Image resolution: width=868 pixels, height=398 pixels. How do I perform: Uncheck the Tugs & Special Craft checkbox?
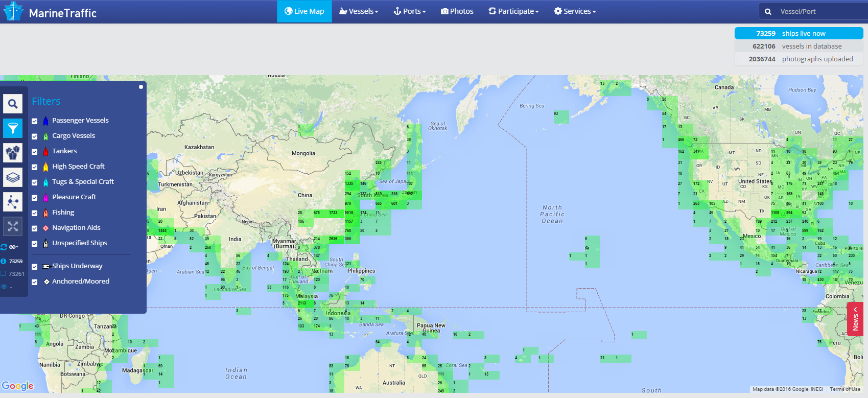click(x=35, y=182)
